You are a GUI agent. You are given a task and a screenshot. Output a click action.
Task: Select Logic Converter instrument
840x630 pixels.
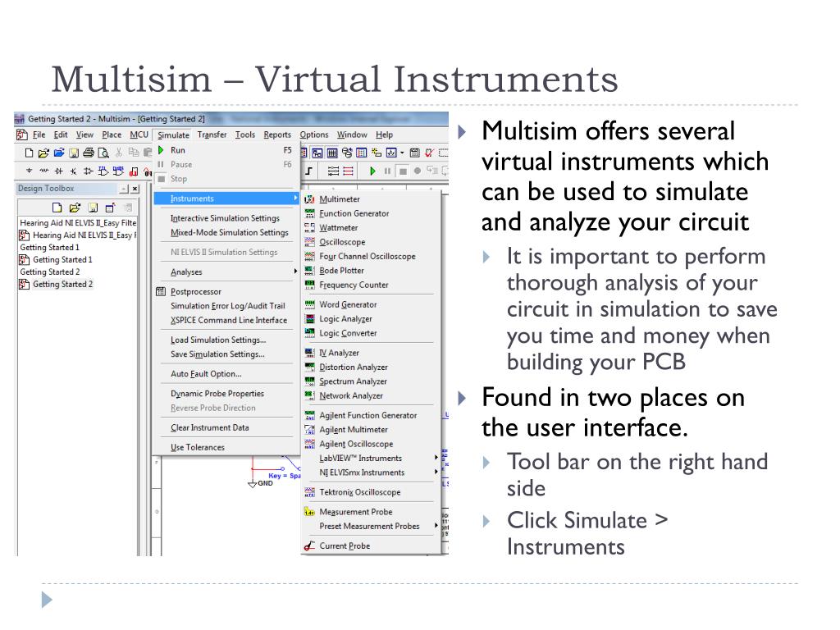tap(371, 333)
